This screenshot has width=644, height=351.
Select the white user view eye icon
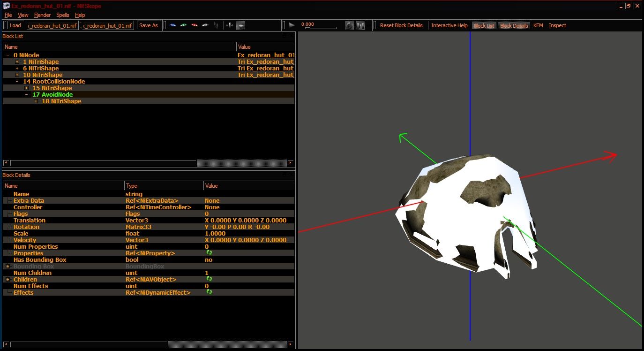pyautogui.click(x=205, y=25)
